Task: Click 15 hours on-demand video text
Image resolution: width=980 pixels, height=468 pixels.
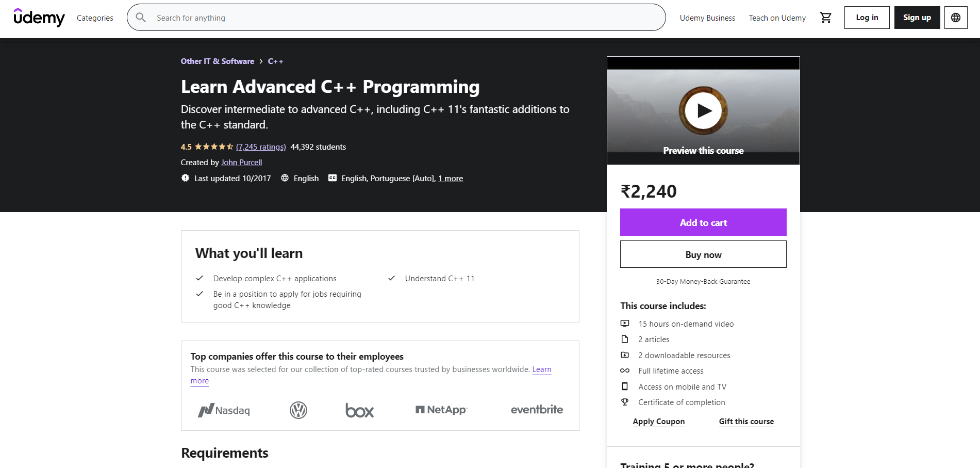Action: 686,324
